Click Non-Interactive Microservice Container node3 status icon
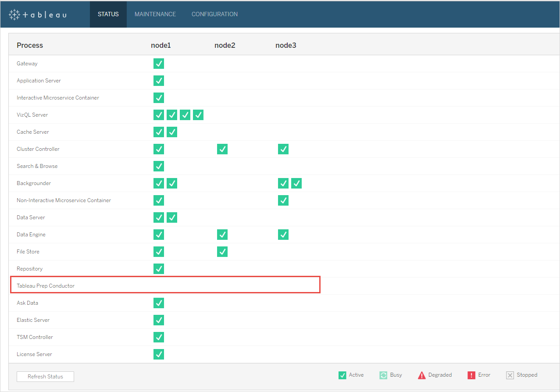This screenshot has width=560, height=392. click(x=283, y=200)
